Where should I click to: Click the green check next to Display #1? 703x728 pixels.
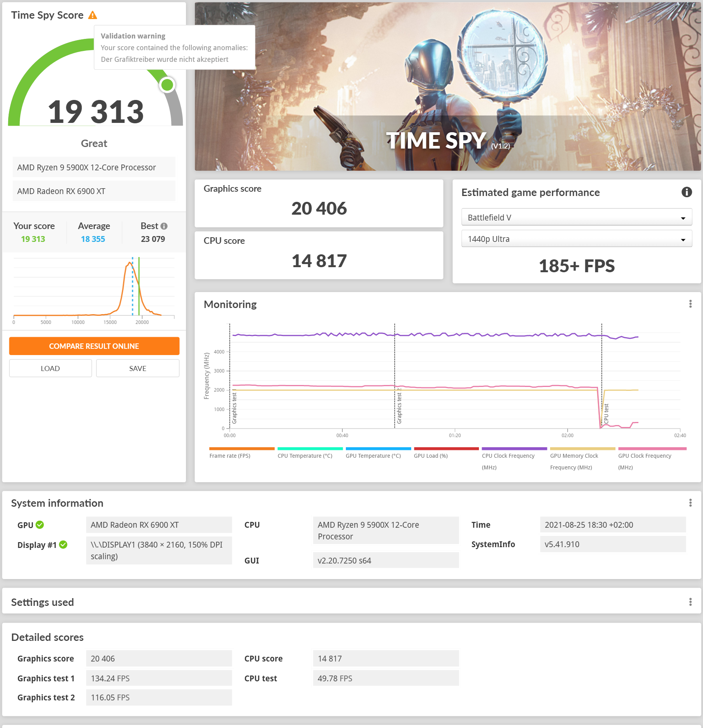[63, 545]
